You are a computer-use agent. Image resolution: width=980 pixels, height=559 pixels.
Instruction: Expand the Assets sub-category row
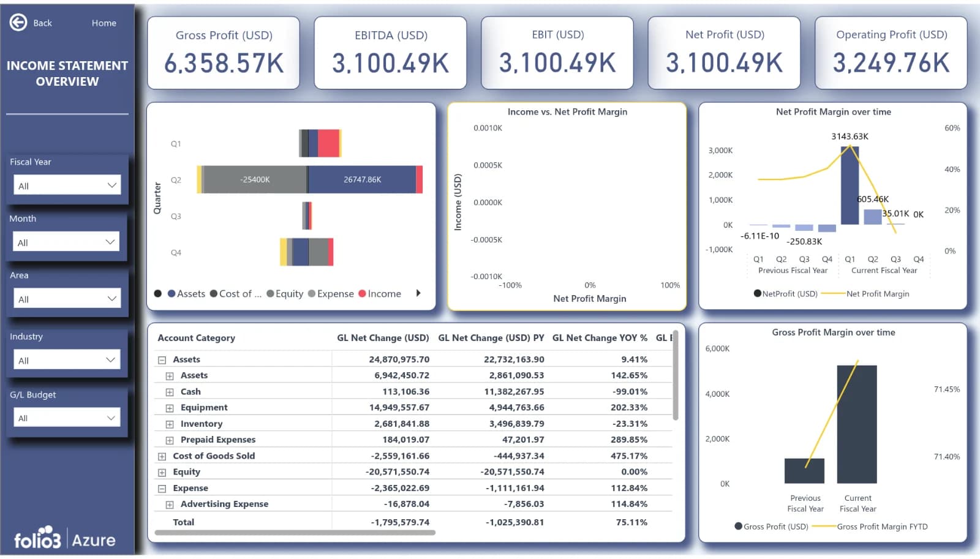[x=170, y=376]
